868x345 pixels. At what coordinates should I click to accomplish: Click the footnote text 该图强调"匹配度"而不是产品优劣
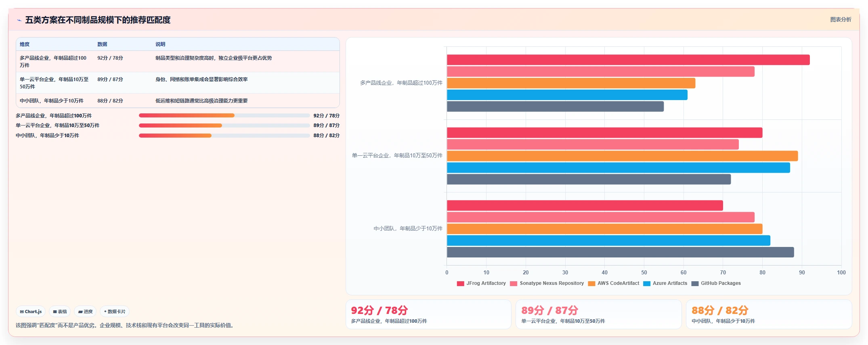coord(124,325)
